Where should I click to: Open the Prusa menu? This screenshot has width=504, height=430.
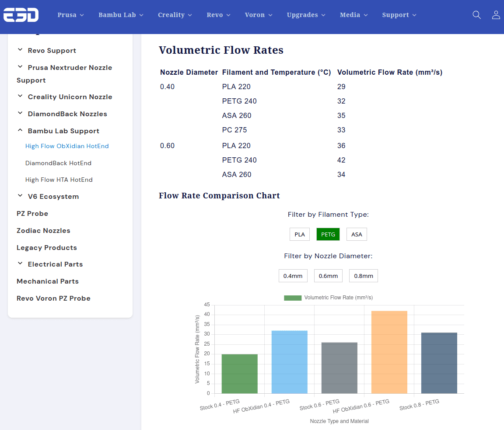70,15
